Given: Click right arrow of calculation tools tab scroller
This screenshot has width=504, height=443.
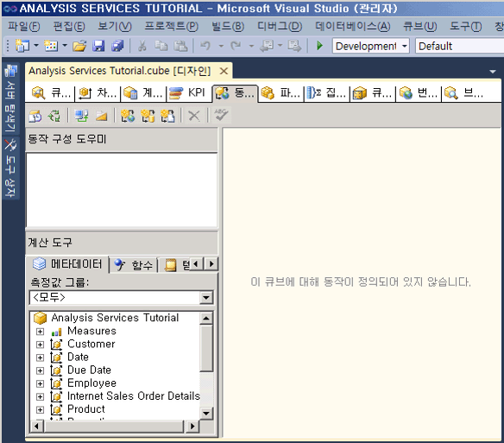Looking at the screenshot, I should (x=211, y=264).
